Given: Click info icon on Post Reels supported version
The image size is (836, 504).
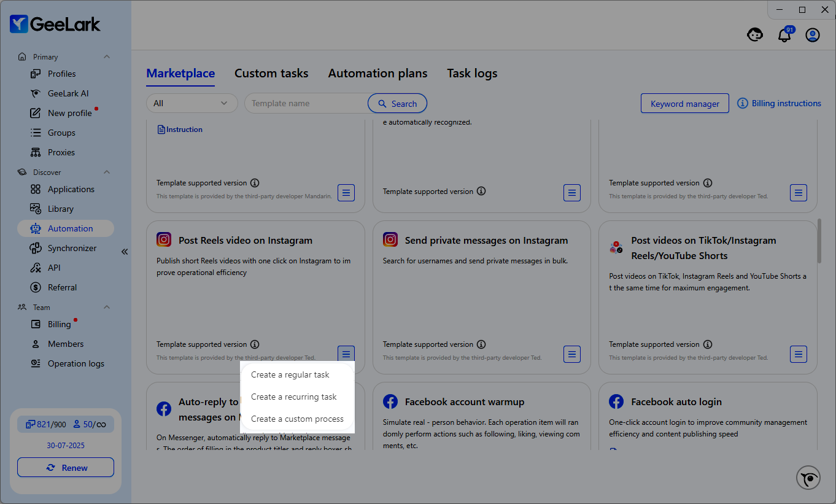Looking at the screenshot, I should (x=255, y=344).
